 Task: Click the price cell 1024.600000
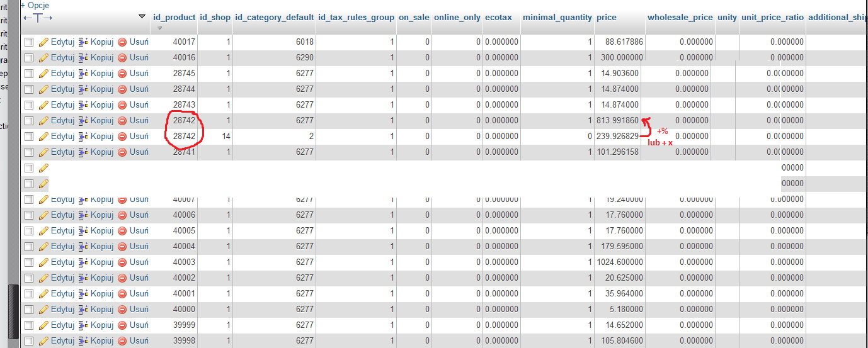point(619,262)
